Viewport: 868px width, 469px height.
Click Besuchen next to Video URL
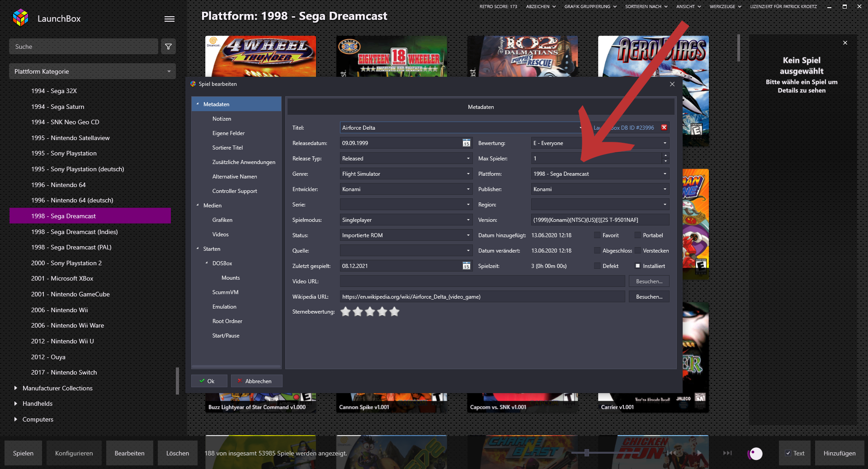click(649, 281)
